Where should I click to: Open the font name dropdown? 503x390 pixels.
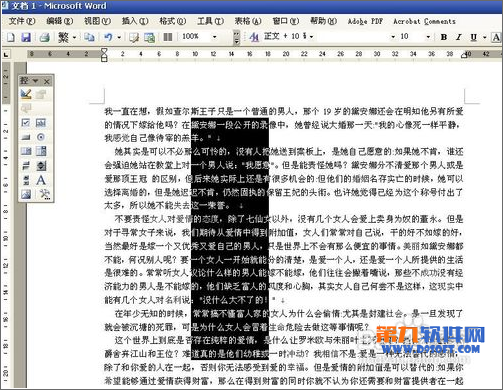tap(393, 37)
